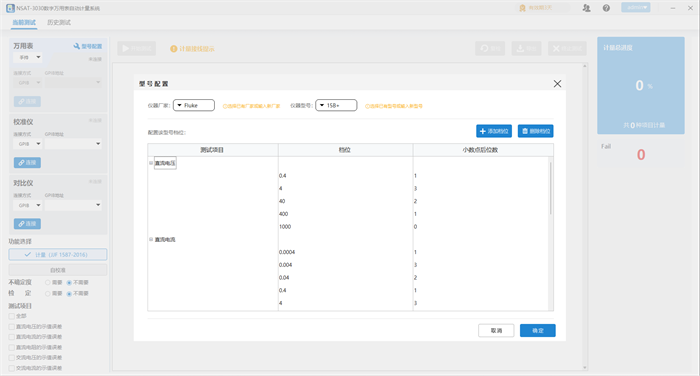Click the license validity badge icon

tap(522, 8)
